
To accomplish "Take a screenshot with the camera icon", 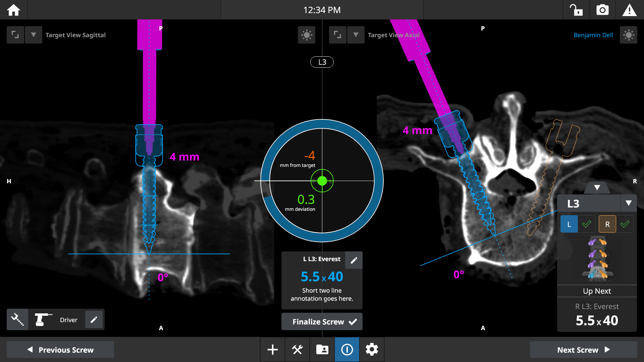I will pyautogui.click(x=602, y=10).
